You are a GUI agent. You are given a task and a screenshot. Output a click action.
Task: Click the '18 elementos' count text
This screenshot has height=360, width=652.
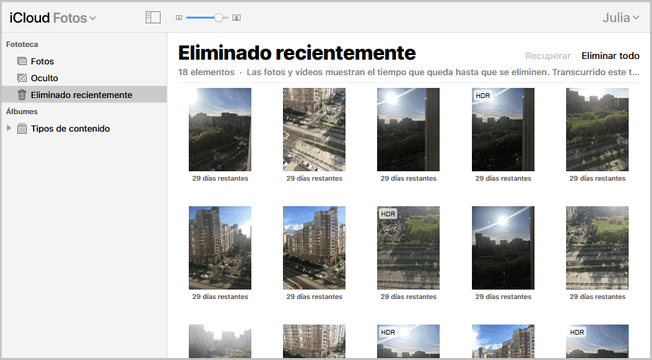pos(206,72)
